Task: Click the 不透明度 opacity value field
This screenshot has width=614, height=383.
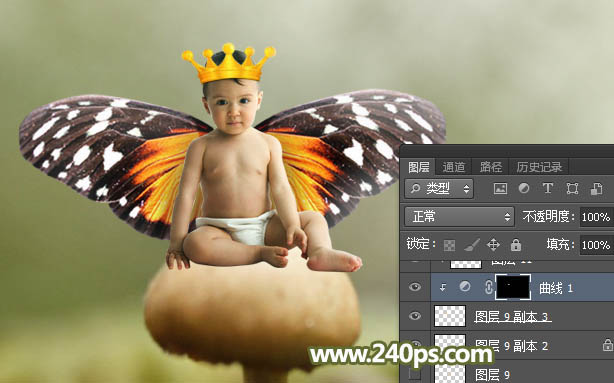Action: point(596,217)
